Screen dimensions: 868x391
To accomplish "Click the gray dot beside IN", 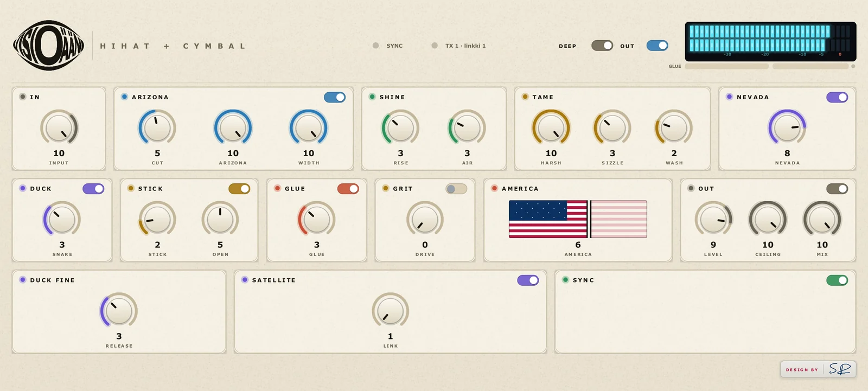I will (x=23, y=97).
